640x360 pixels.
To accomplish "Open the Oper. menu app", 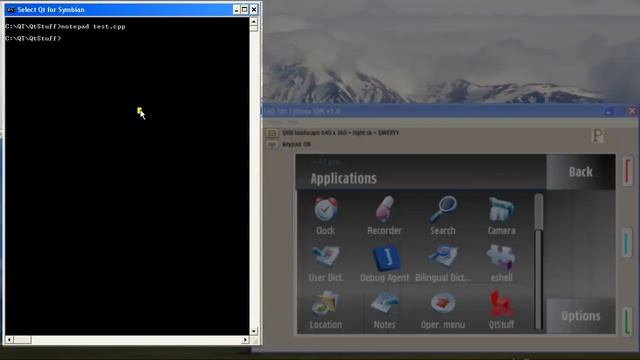I will coord(443,310).
